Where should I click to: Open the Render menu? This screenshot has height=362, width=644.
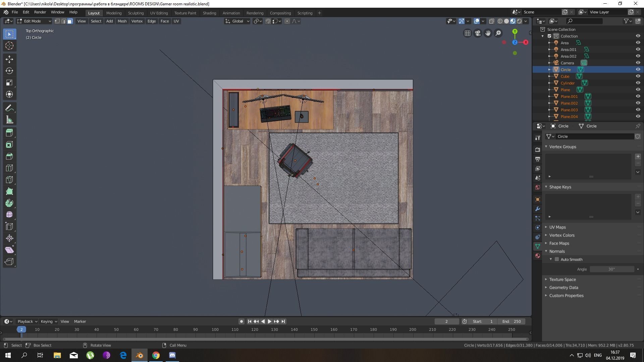[x=40, y=12]
